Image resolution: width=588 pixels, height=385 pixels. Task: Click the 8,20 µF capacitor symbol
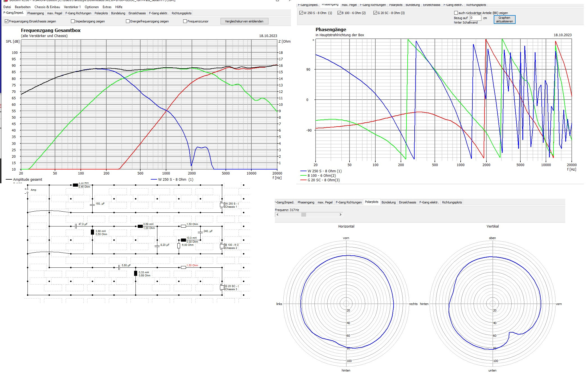157,246
